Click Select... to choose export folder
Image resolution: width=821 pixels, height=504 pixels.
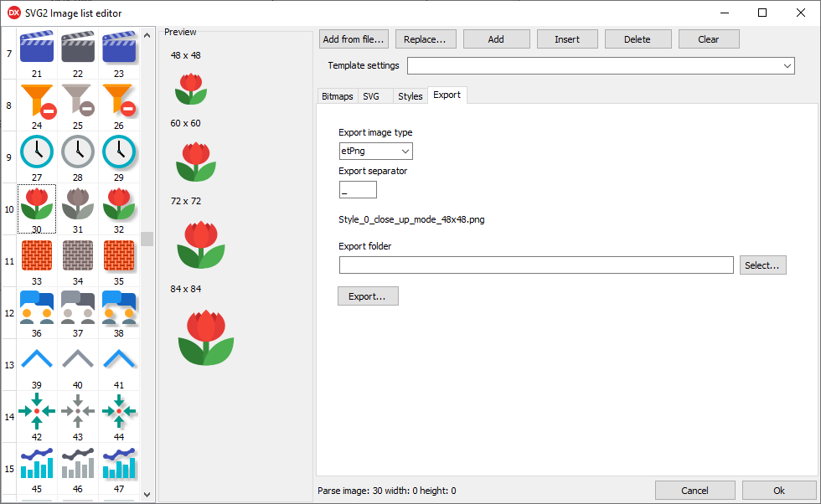pyautogui.click(x=762, y=265)
